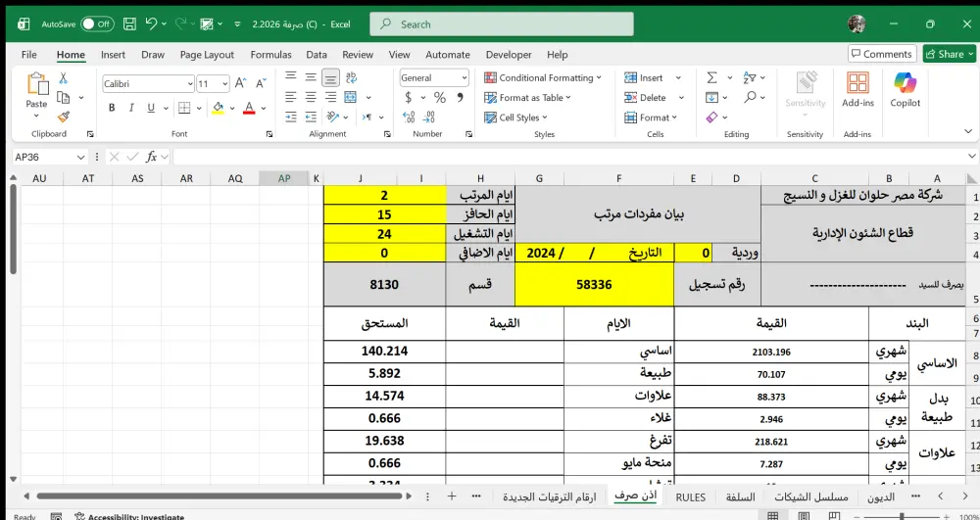Click the Undo arrow icon
Screen dimensions: 980x520
click(x=151, y=24)
